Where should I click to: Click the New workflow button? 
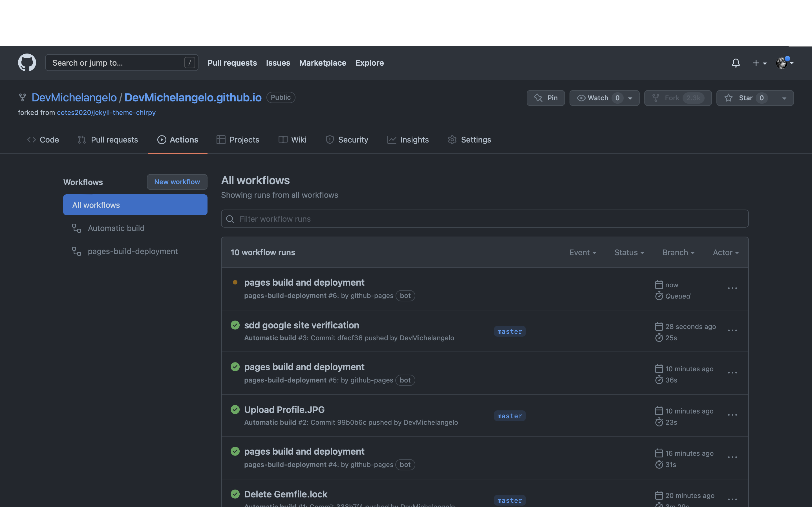(177, 182)
